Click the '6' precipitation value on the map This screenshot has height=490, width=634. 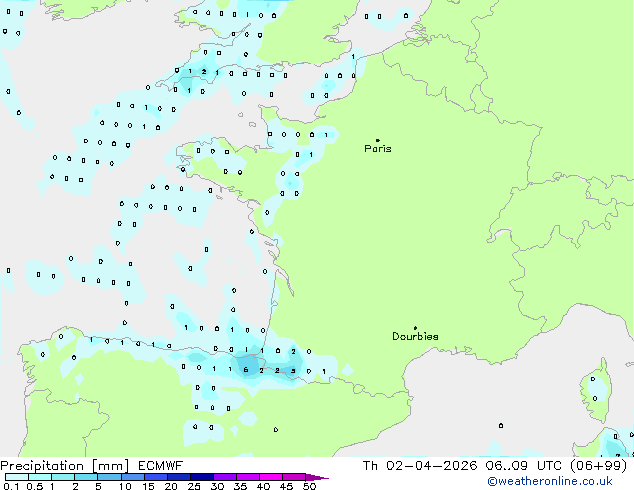(245, 370)
